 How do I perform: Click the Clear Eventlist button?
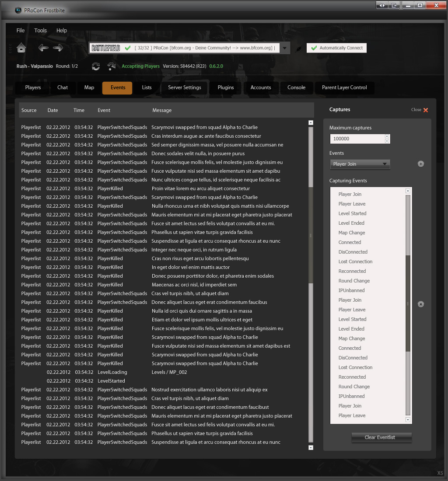point(381,437)
